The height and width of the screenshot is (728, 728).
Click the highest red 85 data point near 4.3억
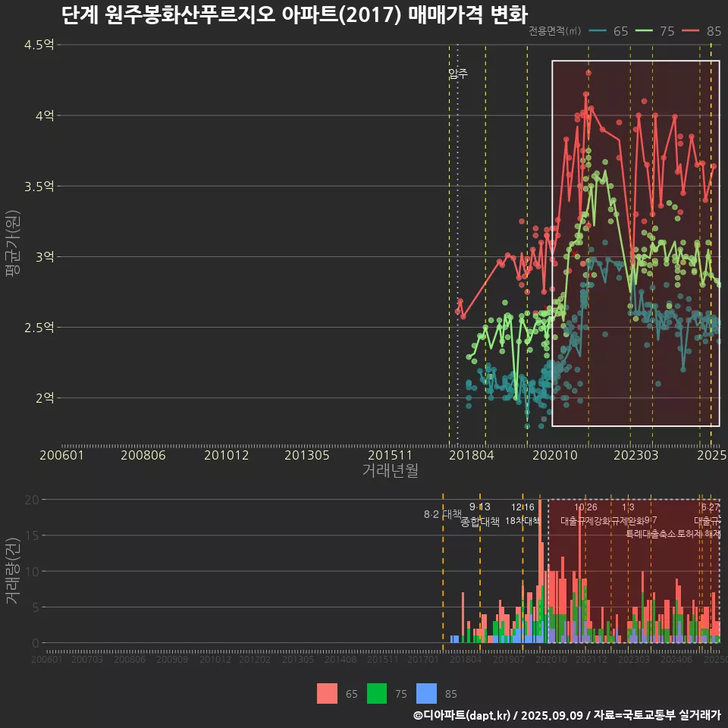tap(588, 73)
